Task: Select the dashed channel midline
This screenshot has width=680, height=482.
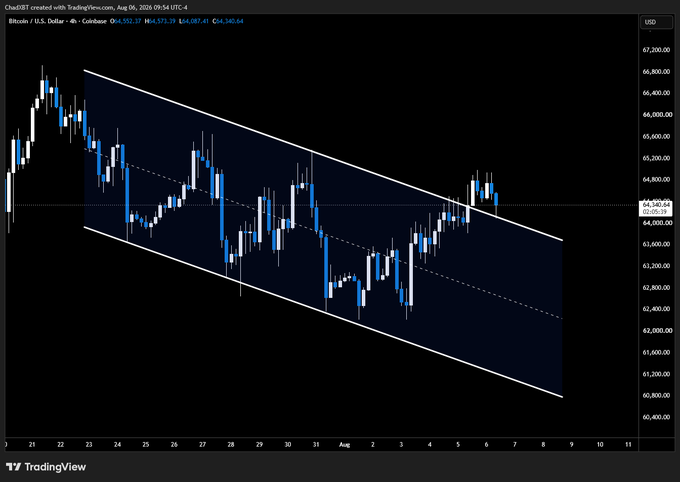Action: (323, 233)
